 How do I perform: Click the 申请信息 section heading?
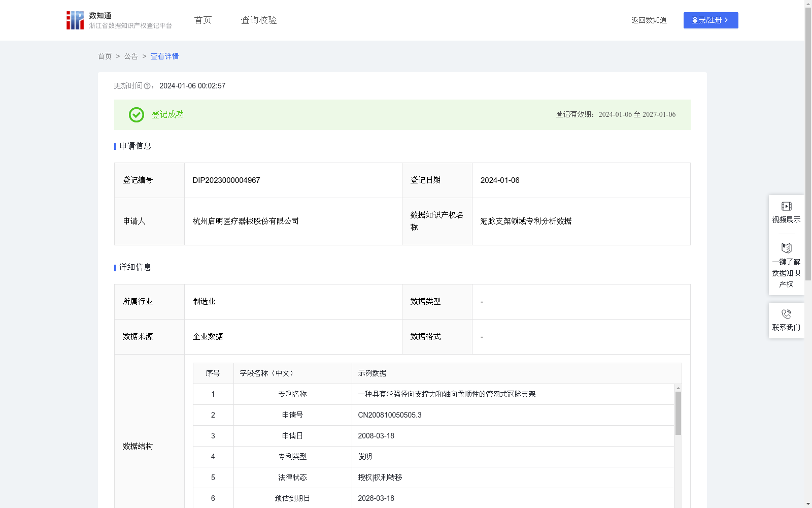click(135, 146)
